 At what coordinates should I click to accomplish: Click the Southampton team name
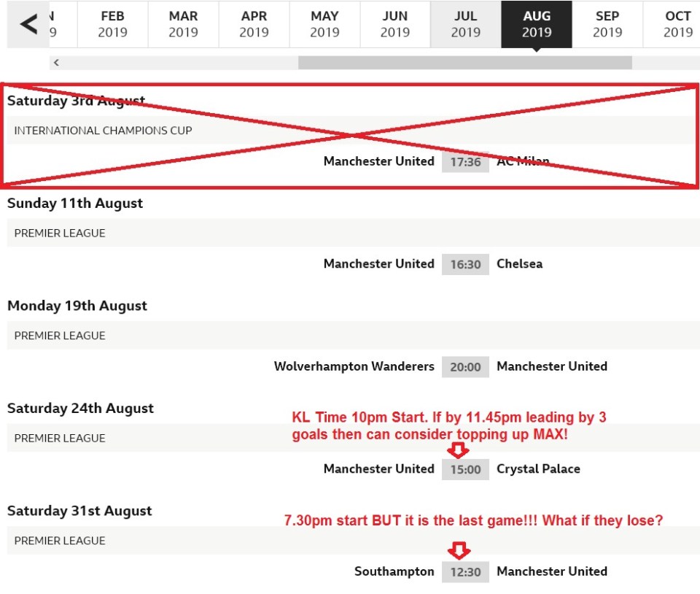pyautogui.click(x=394, y=571)
